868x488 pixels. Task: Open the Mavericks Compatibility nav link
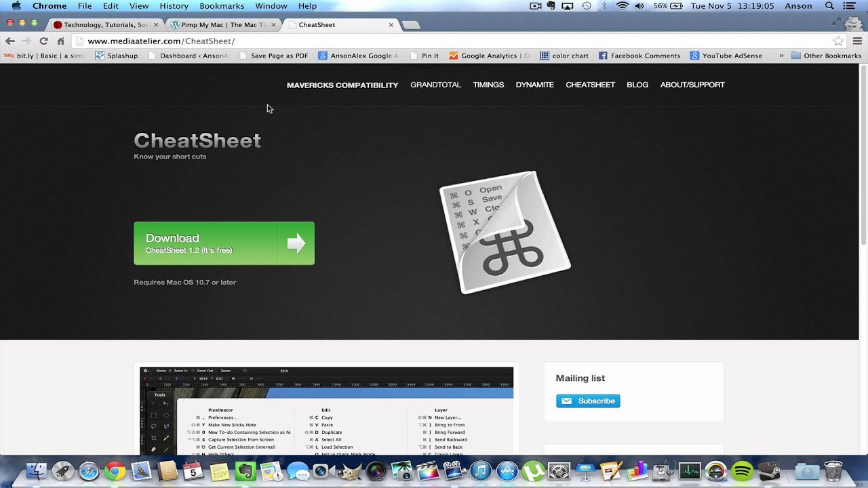[x=342, y=85]
